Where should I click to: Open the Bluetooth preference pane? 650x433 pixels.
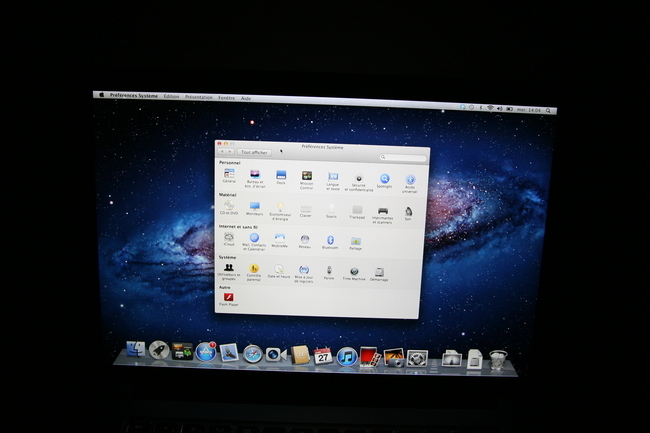(330, 242)
